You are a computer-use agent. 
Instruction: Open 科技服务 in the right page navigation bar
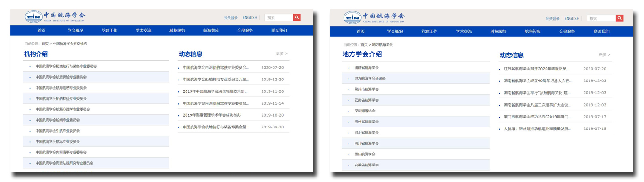tap(498, 32)
